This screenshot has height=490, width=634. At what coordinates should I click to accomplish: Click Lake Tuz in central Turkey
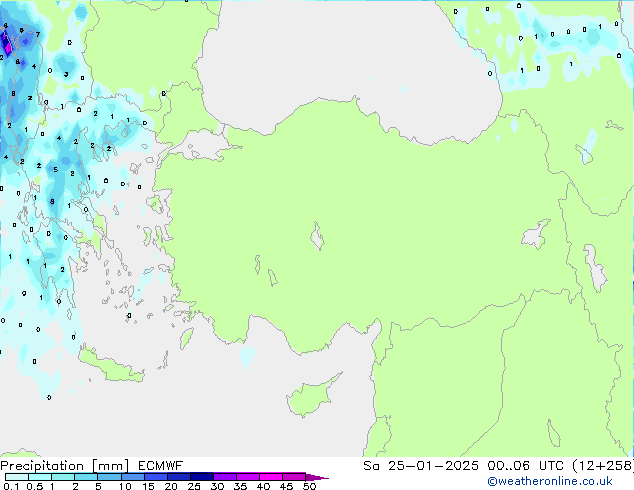pyautogui.click(x=319, y=239)
